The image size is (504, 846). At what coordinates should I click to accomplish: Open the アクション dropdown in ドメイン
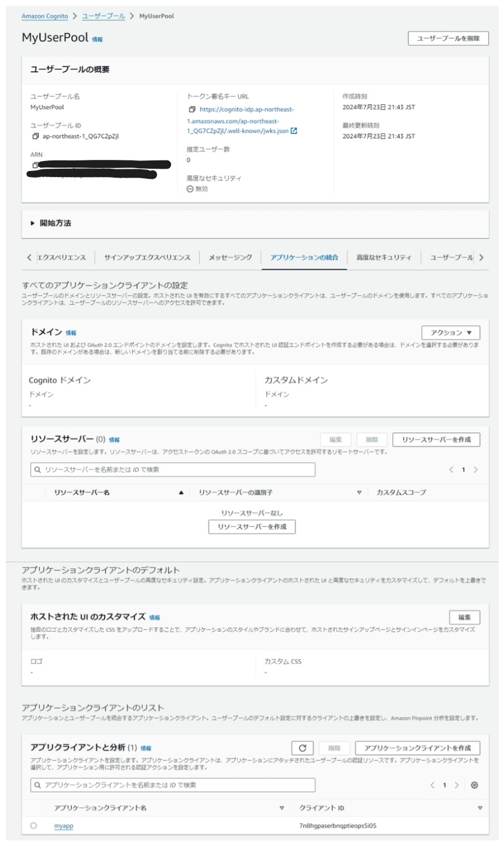(x=451, y=333)
